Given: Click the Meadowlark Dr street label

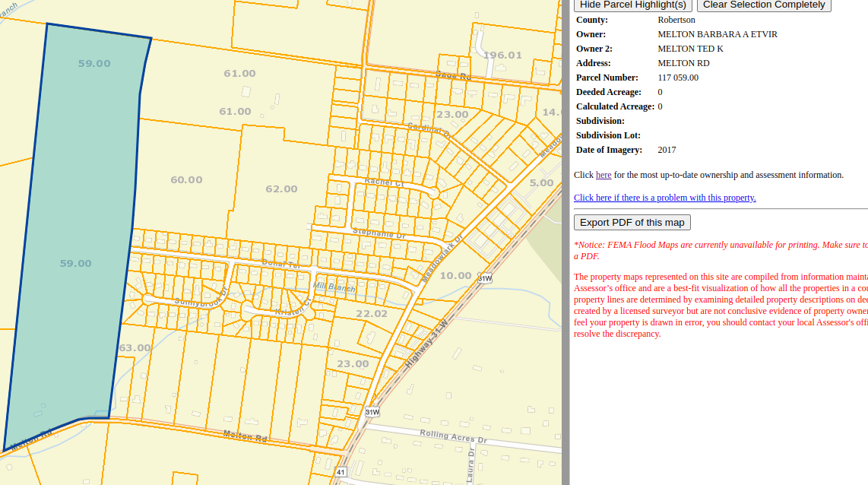Looking at the screenshot, I should [442, 258].
